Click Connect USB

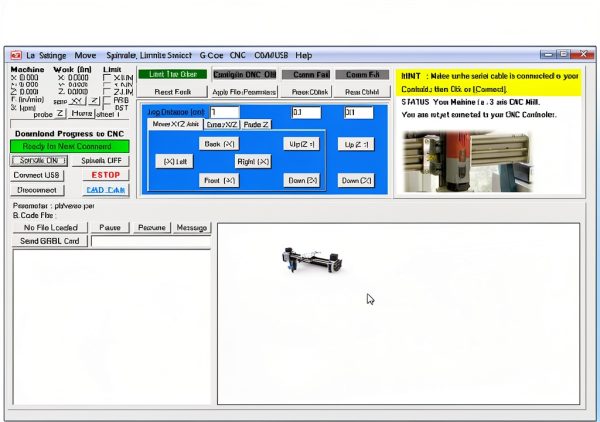click(x=37, y=175)
